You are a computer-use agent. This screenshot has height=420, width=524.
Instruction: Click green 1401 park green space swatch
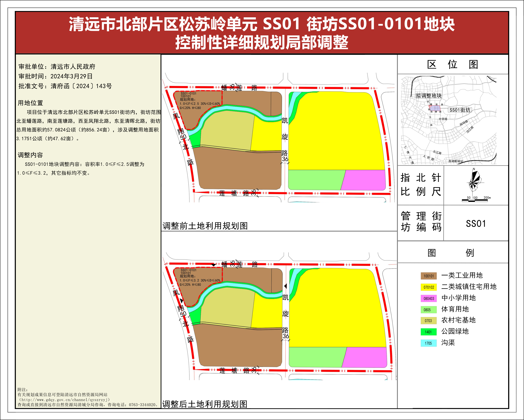tap(429, 332)
